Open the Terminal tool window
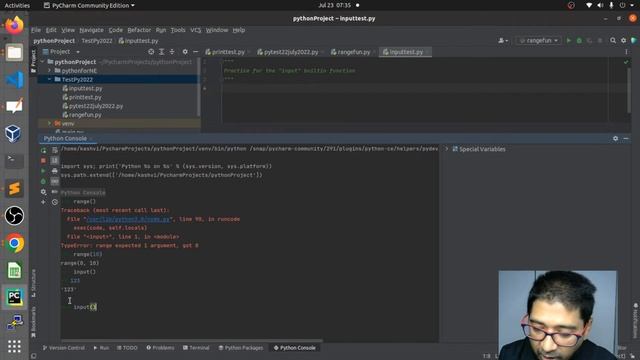This screenshot has height=360, width=640. tap(196, 348)
